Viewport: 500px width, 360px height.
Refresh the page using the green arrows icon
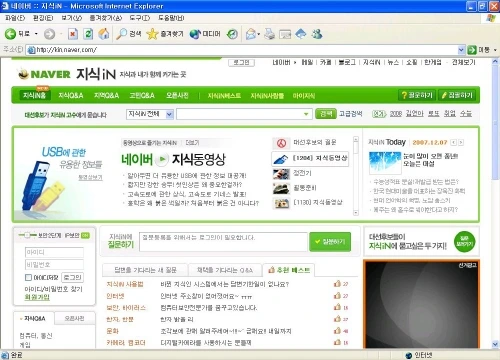point(88,34)
